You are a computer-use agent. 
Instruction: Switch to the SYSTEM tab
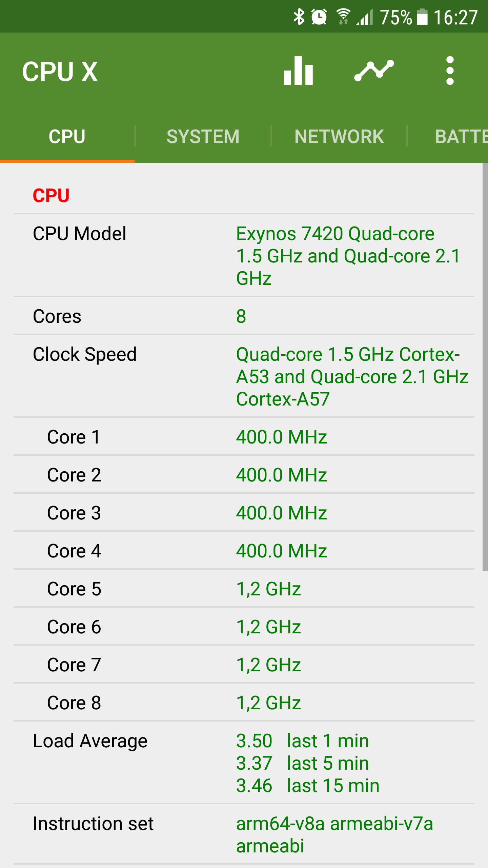pos(203,136)
